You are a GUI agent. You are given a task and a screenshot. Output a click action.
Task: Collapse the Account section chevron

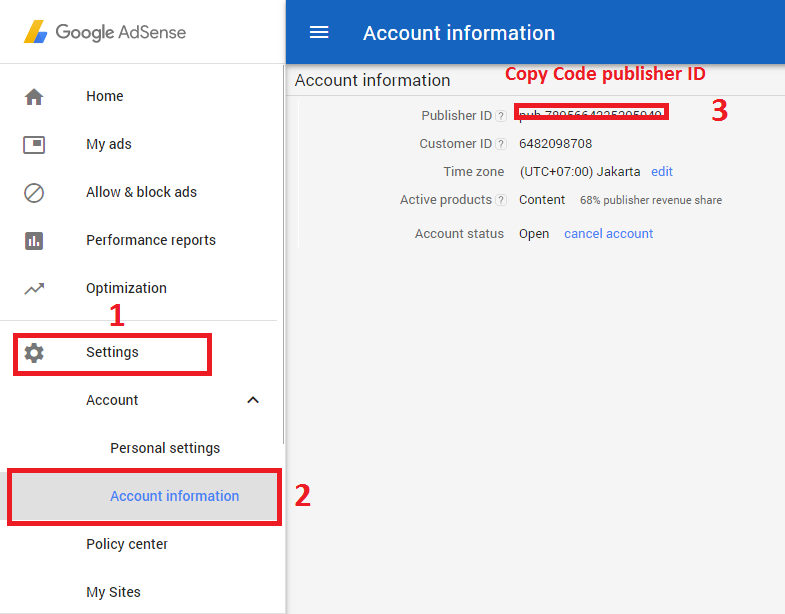point(253,400)
